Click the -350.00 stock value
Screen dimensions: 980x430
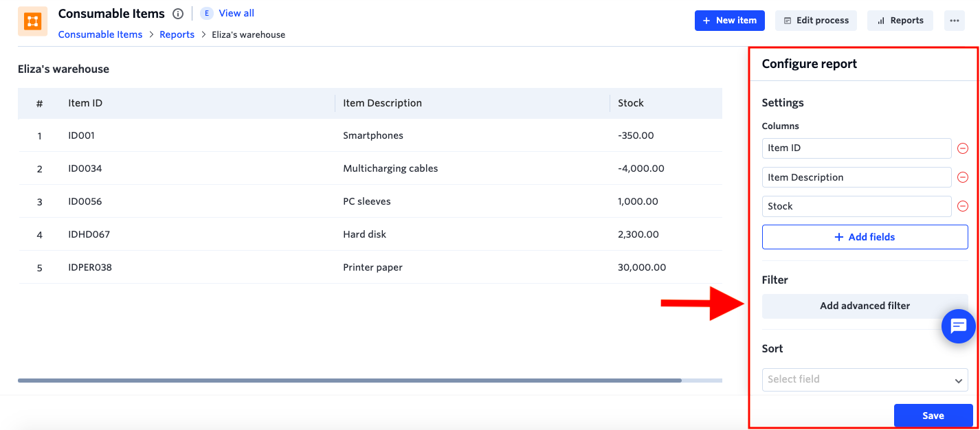pos(636,135)
